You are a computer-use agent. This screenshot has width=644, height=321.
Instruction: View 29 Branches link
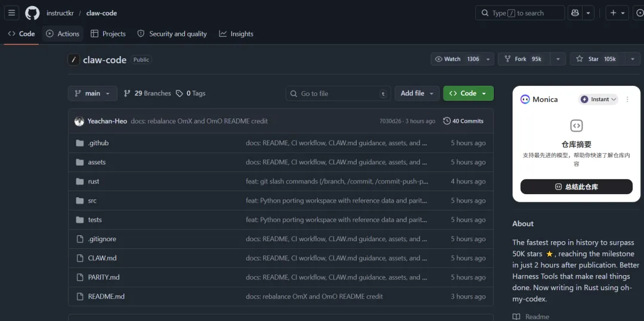click(x=147, y=94)
